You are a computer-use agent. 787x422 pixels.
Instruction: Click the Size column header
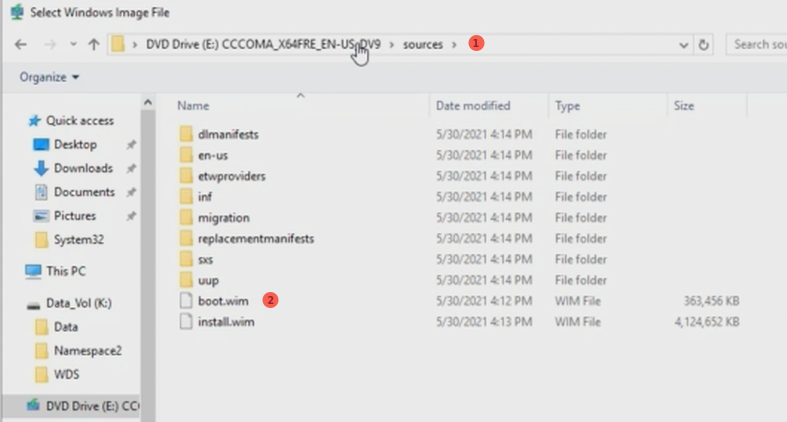coord(684,105)
